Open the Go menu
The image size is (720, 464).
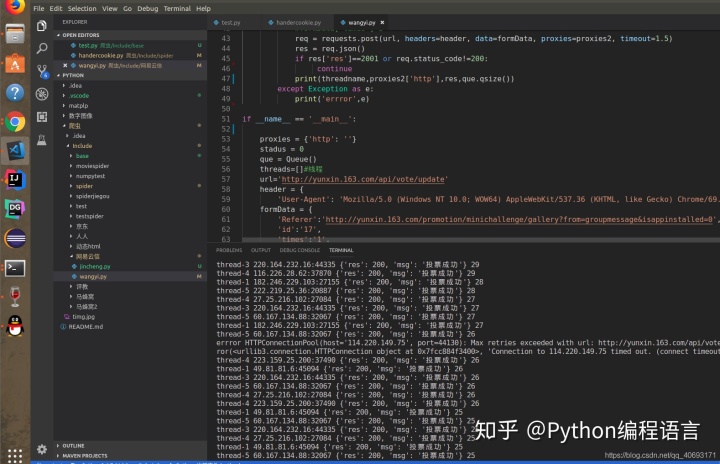click(x=127, y=8)
